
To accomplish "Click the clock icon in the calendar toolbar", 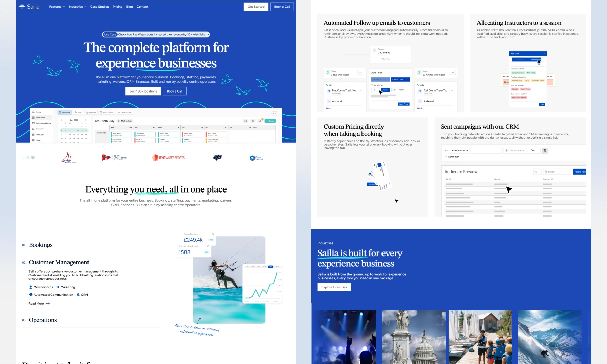I will coord(246,121).
